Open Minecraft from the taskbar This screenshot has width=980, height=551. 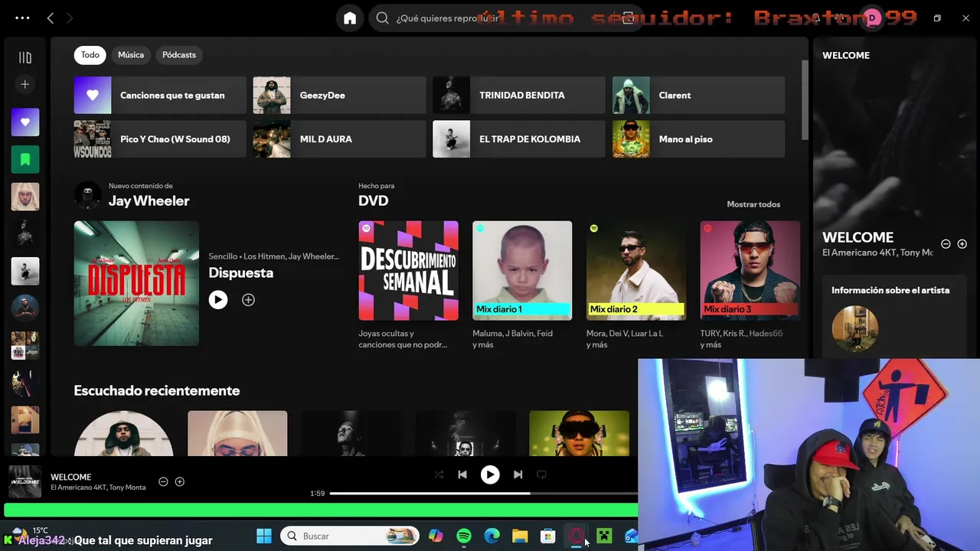point(604,536)
